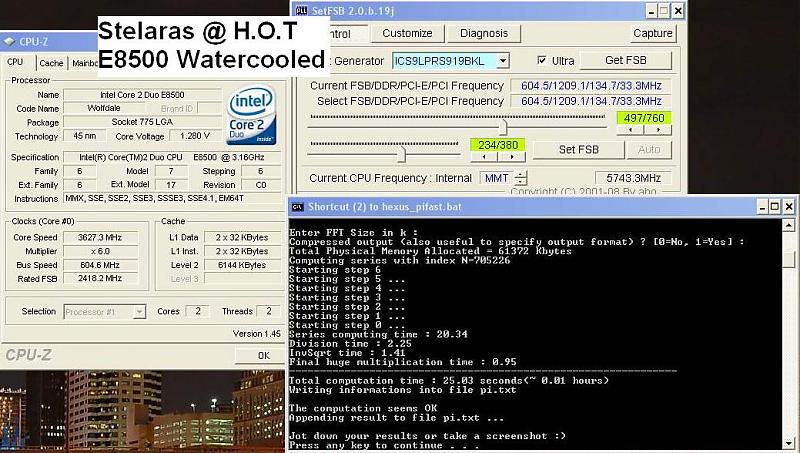Screen dimensions: 800x453
Task: Click the disabled Auto button in SetFSB
Action: pos(649,149)
